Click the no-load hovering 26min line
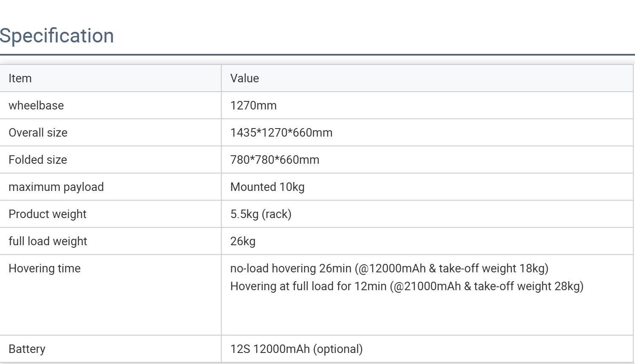Image resolution: width=635 pixels, height=364 pixels. [389, 269]
